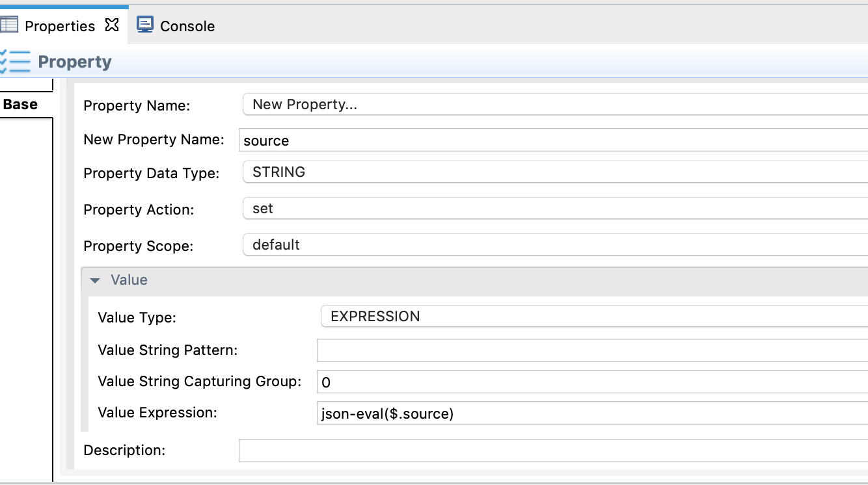Open the Property Action dropdown showing set
Screen dimensions: 868x485
[x=555, y=208]
